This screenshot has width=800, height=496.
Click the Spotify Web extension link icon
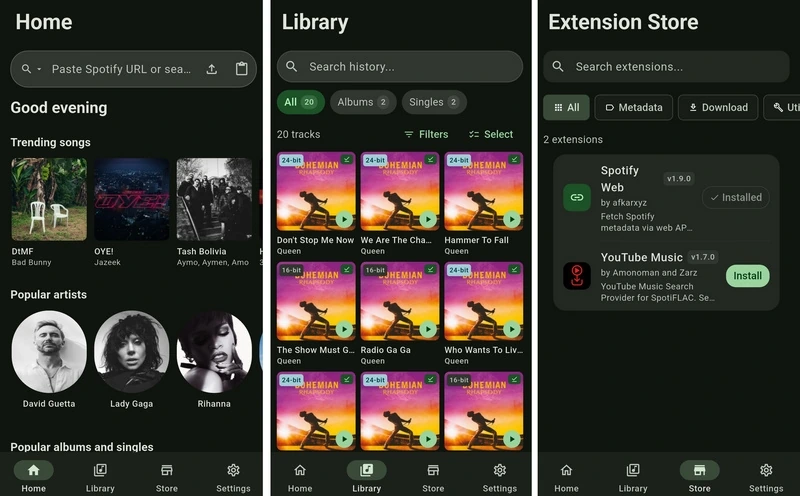[x=577, y=197]
